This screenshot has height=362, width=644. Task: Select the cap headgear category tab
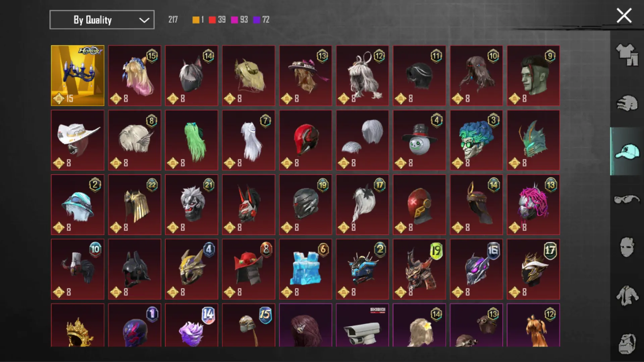627,152
